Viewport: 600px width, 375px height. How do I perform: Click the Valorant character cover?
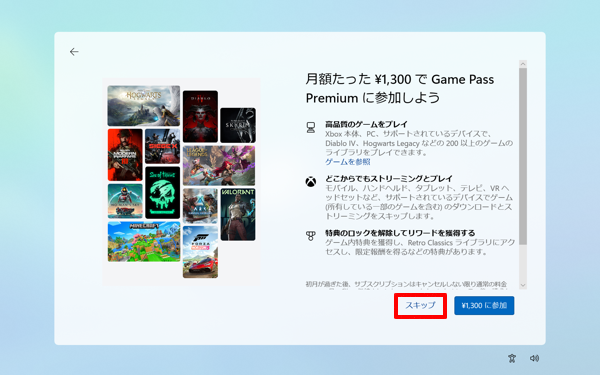point(238,214)
